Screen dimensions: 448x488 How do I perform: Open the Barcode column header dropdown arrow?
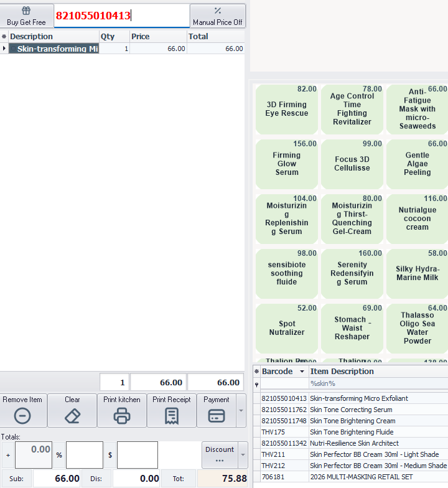302,371
